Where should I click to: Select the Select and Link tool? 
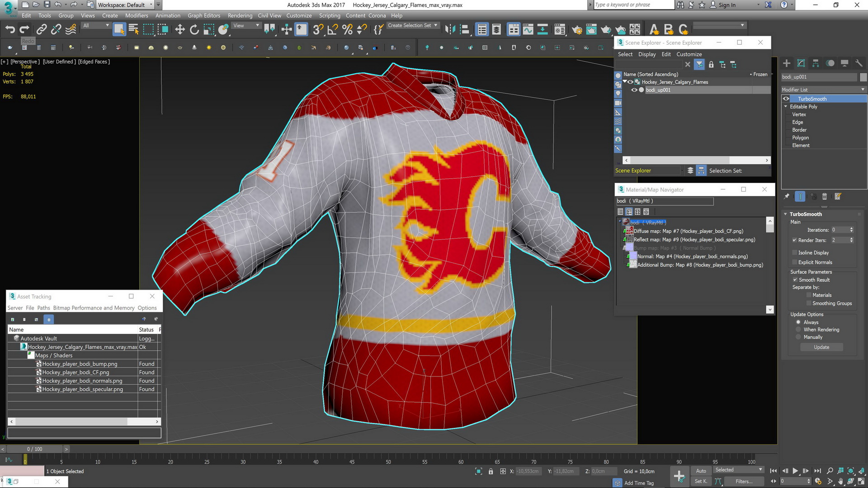click(x=41, y=29)
